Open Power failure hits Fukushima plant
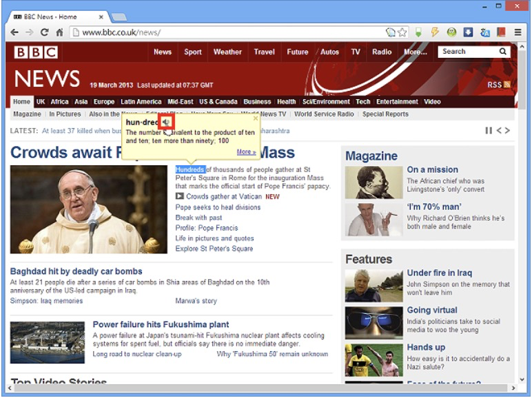The height and width of the screenshot is (398, 532). point(161,324)
